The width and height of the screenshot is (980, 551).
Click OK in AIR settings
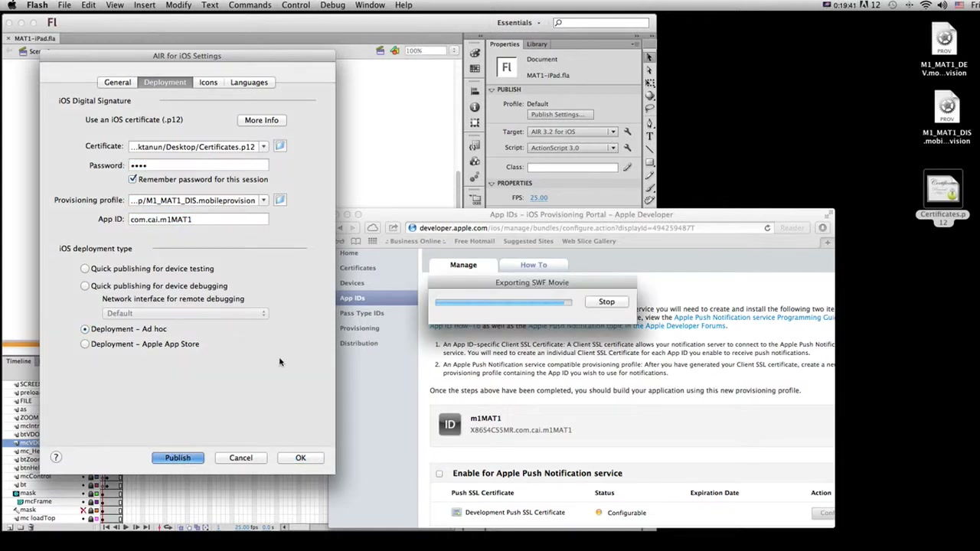coord(300,458)
